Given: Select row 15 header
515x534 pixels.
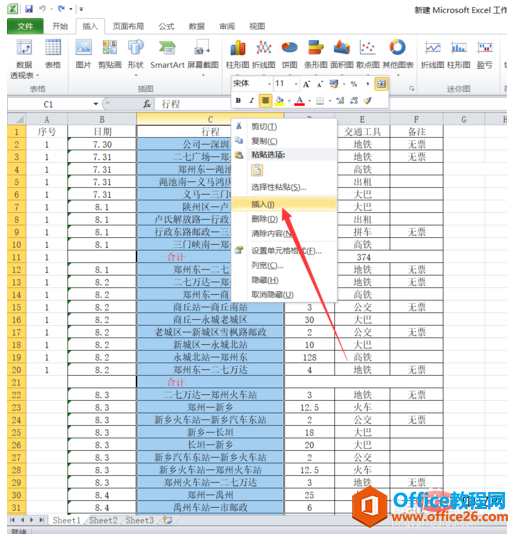Looking at the screenshot, I should pyautogui.click(x=16, y=307).
